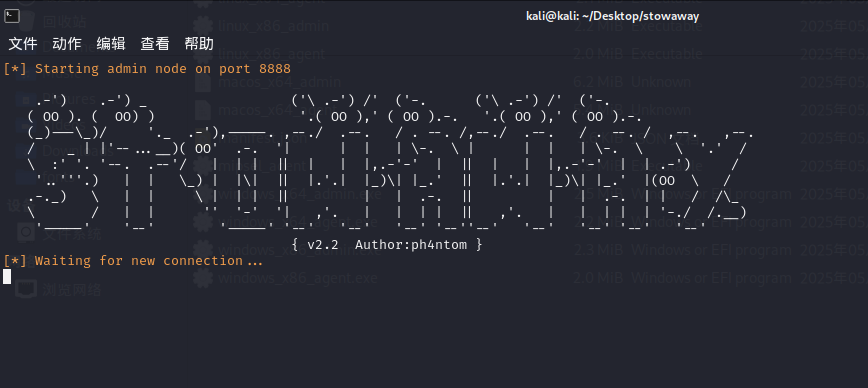868x388 pixels.
Task: Click the window title kali@kali: ~/Desktop/stowaway
Action: [x=612, y=16]
